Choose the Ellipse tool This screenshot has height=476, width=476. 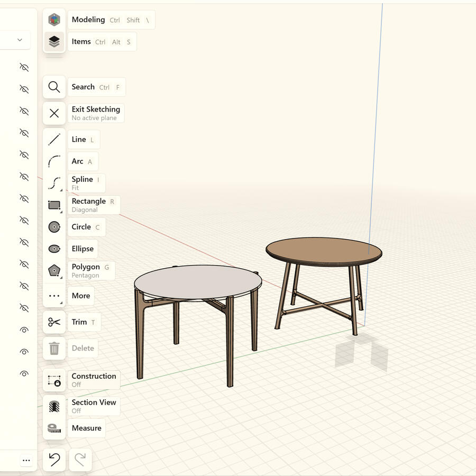pyautogui.click(x=54, y=249)
